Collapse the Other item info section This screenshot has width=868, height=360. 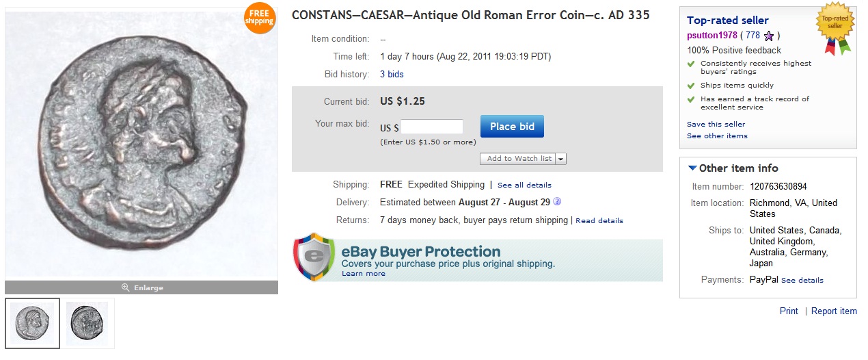tap(692, 168)
